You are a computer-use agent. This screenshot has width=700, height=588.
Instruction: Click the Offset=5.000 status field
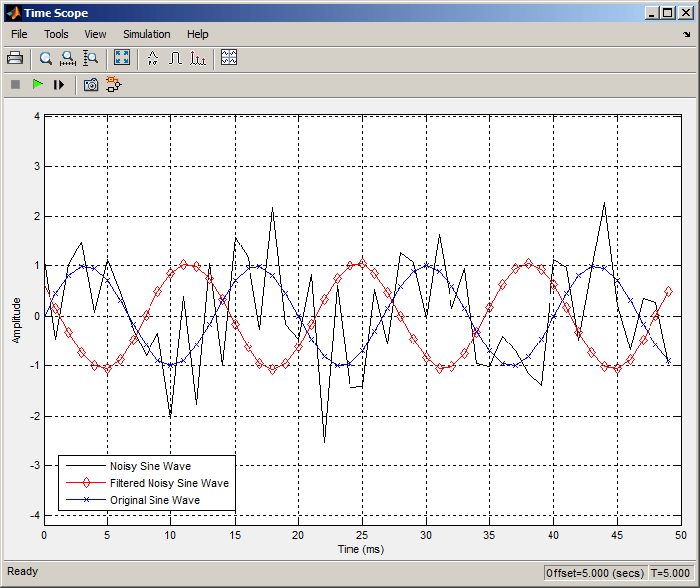(593, 573)
